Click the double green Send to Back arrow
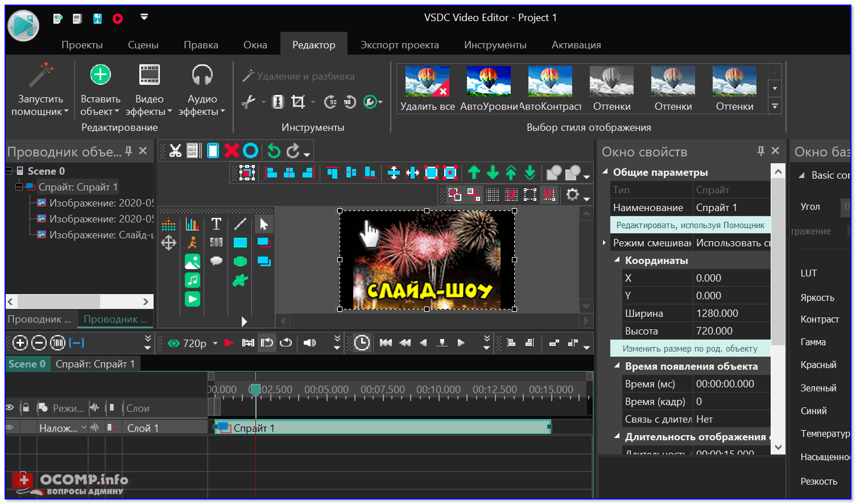The width and height of the screenshot is (856, 504). point(530,172)
